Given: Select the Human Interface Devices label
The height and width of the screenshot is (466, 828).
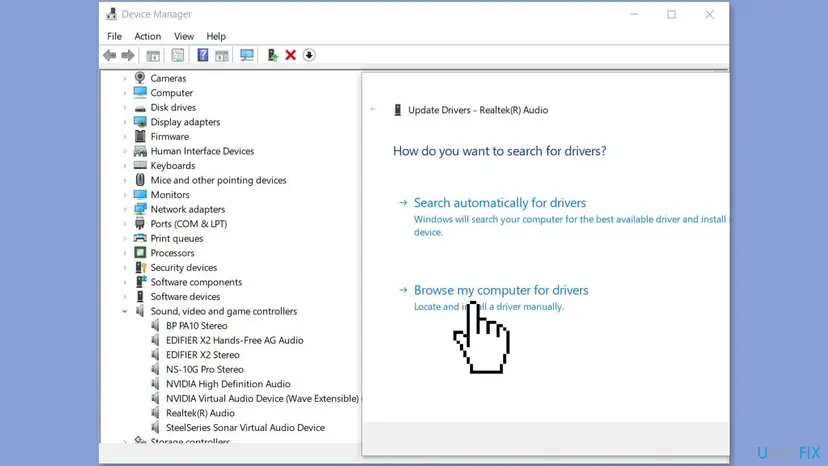Looking at the screenshot, I should click(202, 151).
